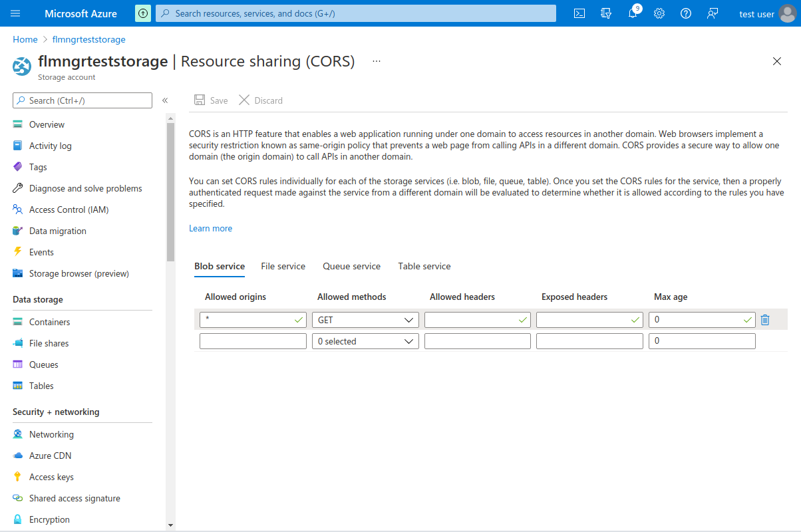The width and height of the screenshot is (801, 532).
Task: Click the Diagnose and solve problems wrench icon
Action: (x=18, y=188)
